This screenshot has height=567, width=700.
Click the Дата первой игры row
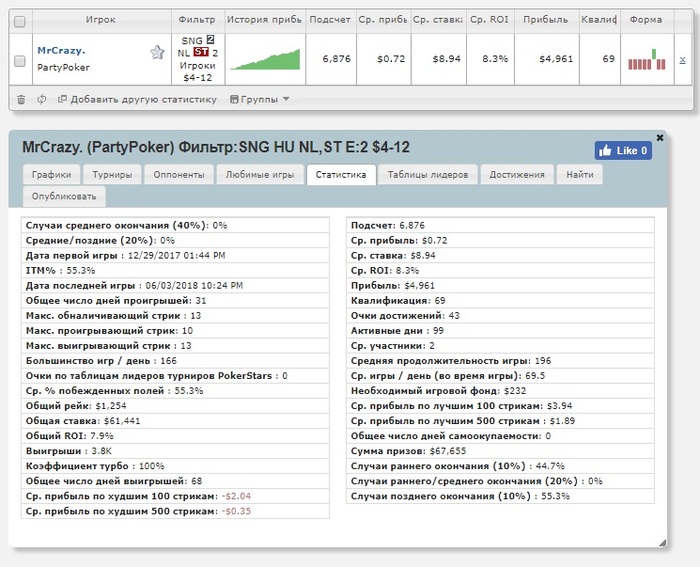[x=175, y=255]
